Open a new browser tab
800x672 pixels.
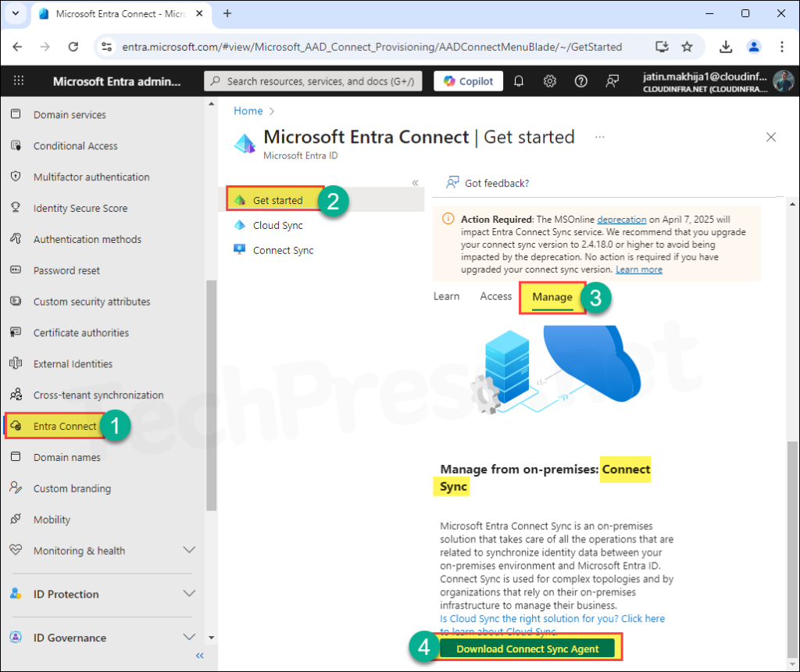pos(227,14)
